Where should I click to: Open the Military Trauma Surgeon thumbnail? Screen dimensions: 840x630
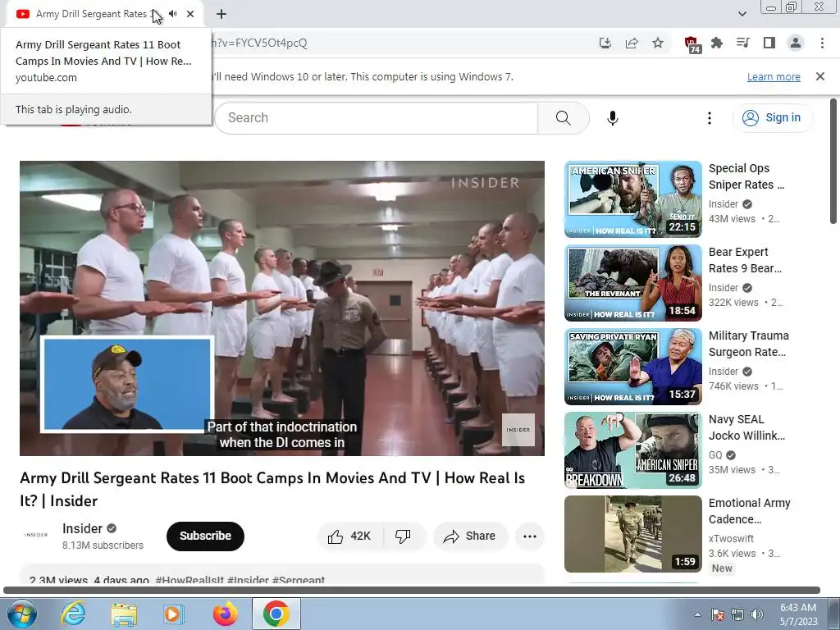click(x=632, y=367)
